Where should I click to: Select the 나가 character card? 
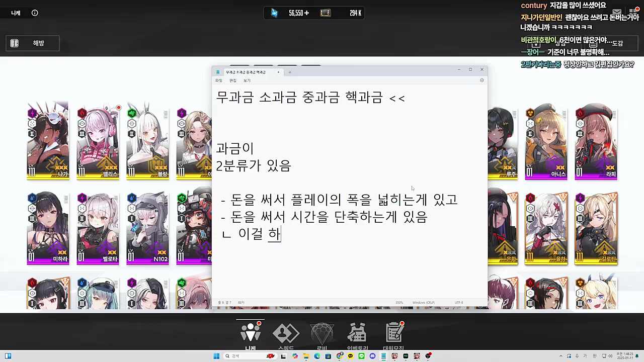click(x=48, y=141)
